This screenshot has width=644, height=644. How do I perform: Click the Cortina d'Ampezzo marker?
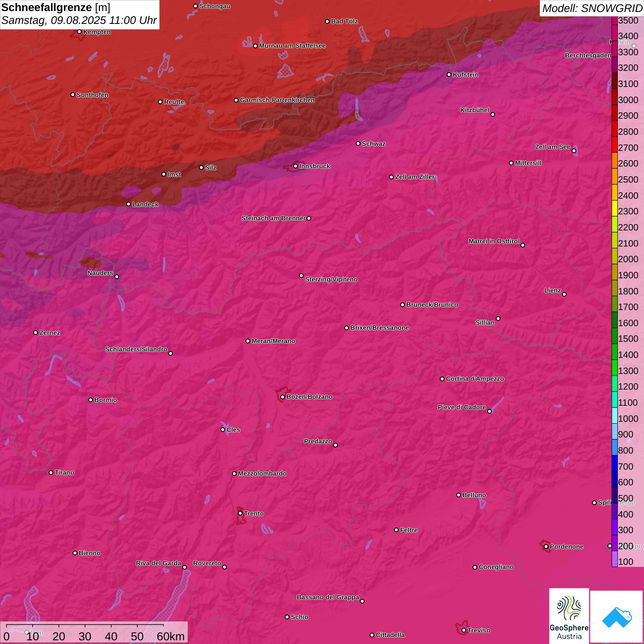coord(442,379)
